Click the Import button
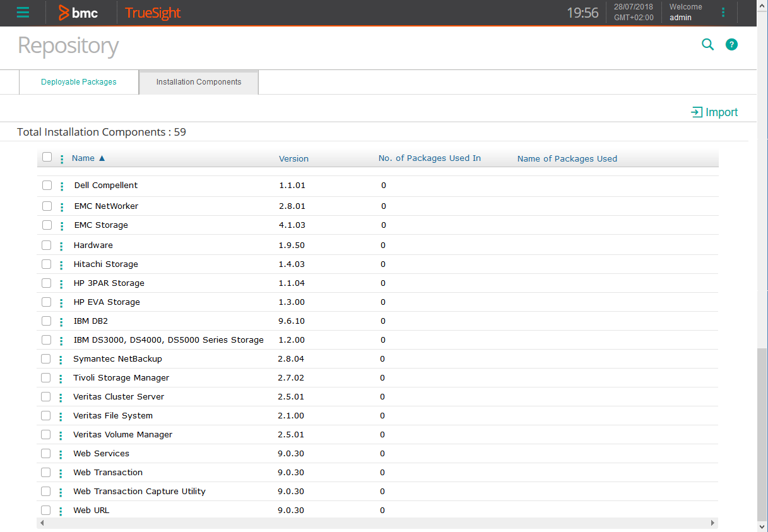 [714, 112]
